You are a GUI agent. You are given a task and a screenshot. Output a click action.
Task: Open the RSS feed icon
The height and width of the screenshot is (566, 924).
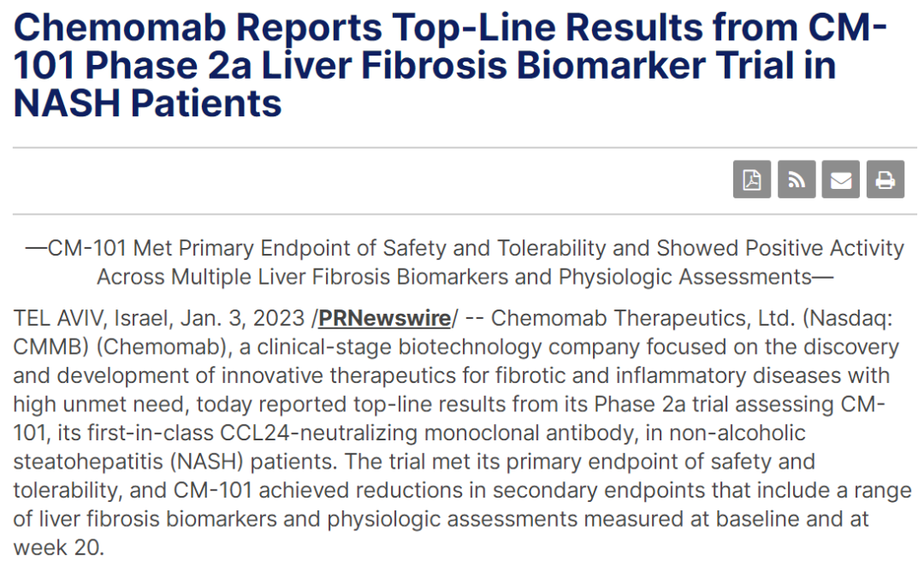coord(796,180)
